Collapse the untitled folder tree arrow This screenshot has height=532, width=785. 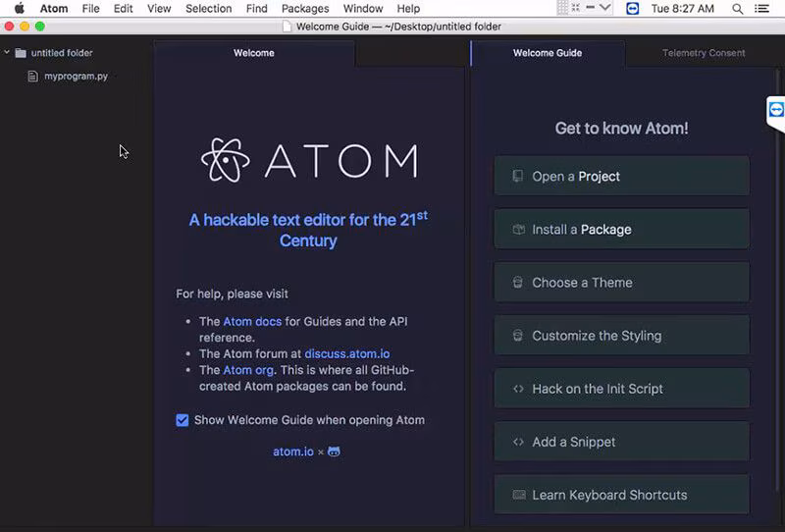[x=7, y=52]
